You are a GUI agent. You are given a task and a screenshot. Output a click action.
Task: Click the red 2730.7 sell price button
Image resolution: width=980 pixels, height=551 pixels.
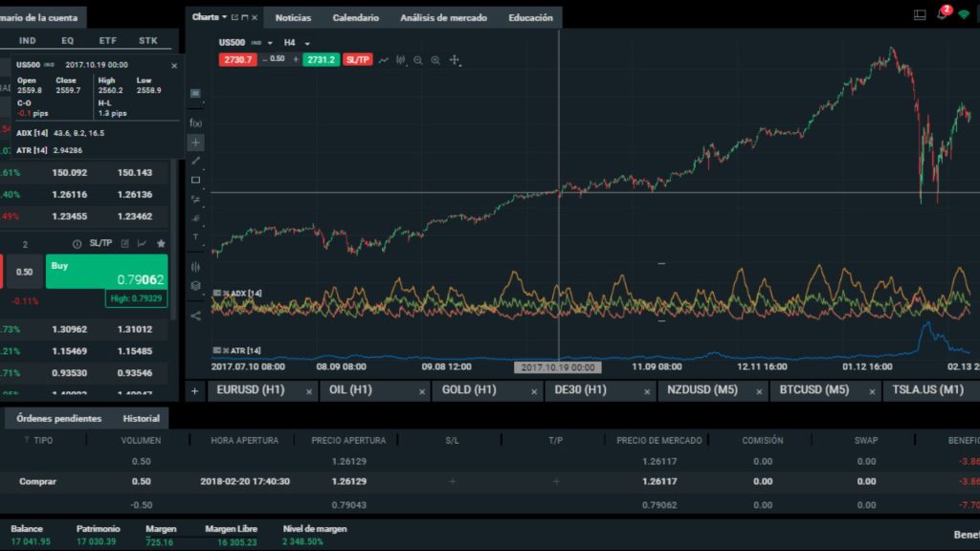237,60
